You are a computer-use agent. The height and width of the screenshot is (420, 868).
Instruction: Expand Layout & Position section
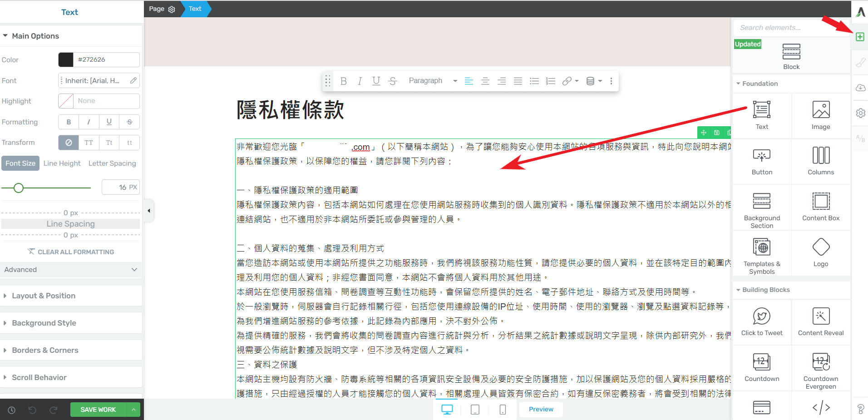71,296
